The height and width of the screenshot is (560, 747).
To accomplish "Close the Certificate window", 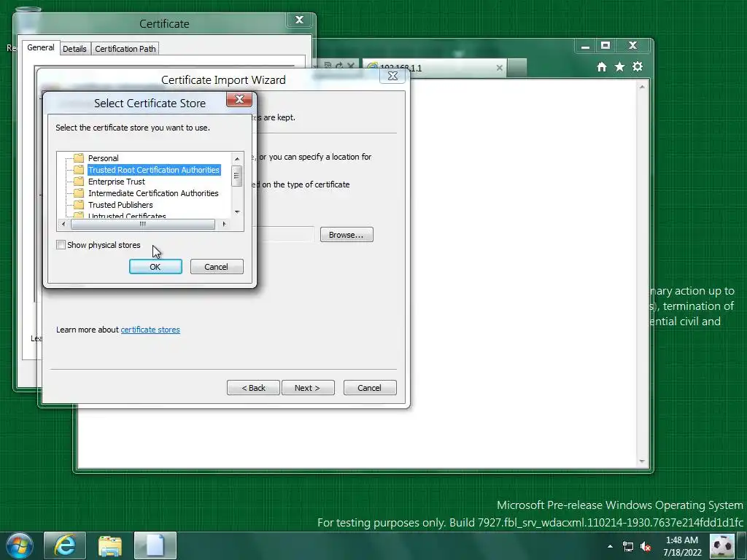I will click(x=299, y=20).
